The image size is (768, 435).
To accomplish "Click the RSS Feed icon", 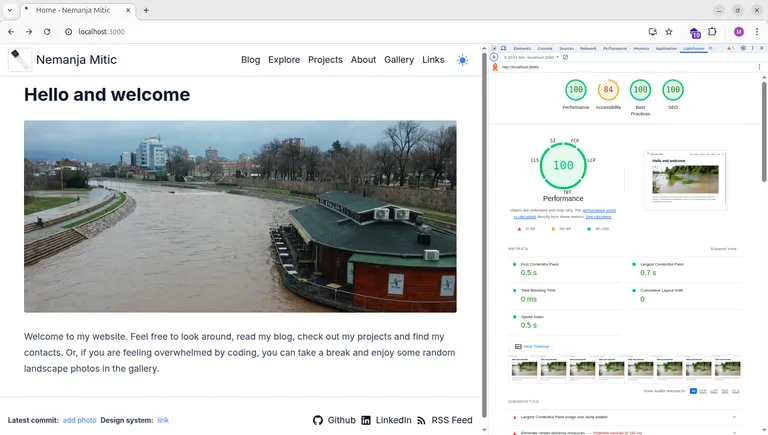I will (421, 420).
